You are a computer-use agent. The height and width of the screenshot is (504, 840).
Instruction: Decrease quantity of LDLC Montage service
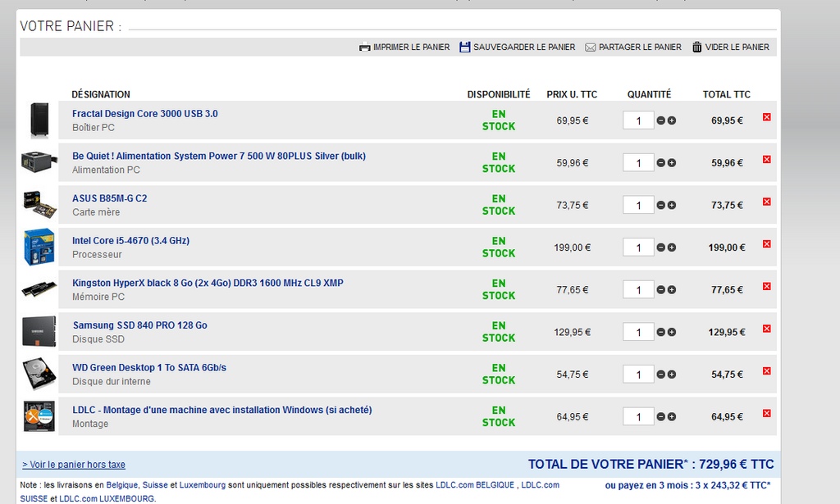tap(661, 416)
